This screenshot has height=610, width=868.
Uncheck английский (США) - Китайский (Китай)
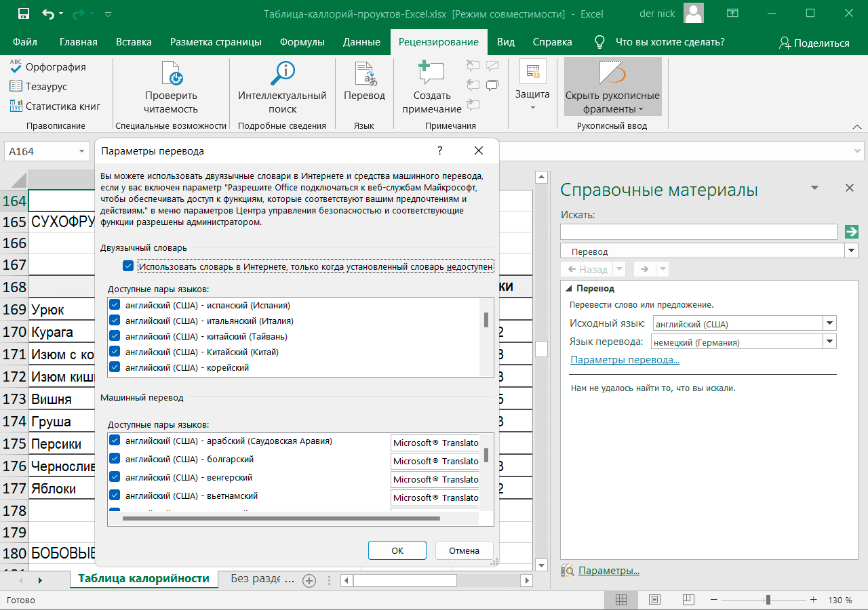click(x=115, y=352)
